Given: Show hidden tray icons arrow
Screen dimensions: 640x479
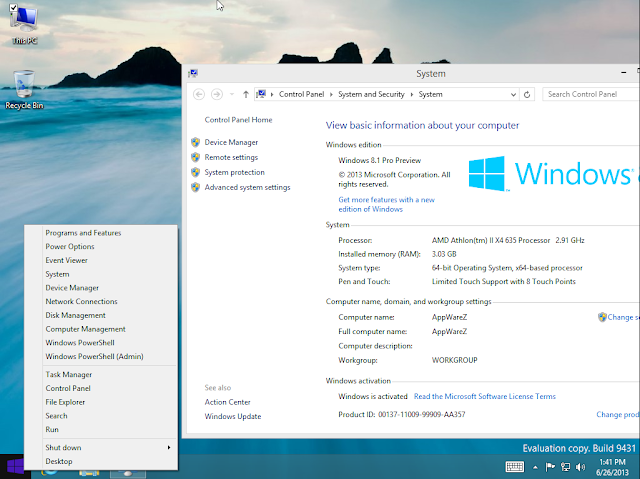Looking at the screenshot, I should 535,467.
